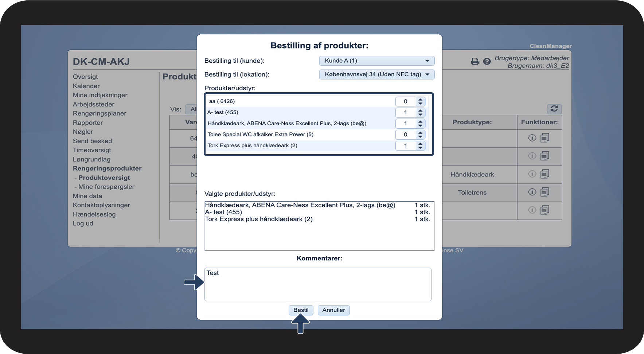
Task: Click the quantity field for Tork Express plus
Action: pos(406,145)
